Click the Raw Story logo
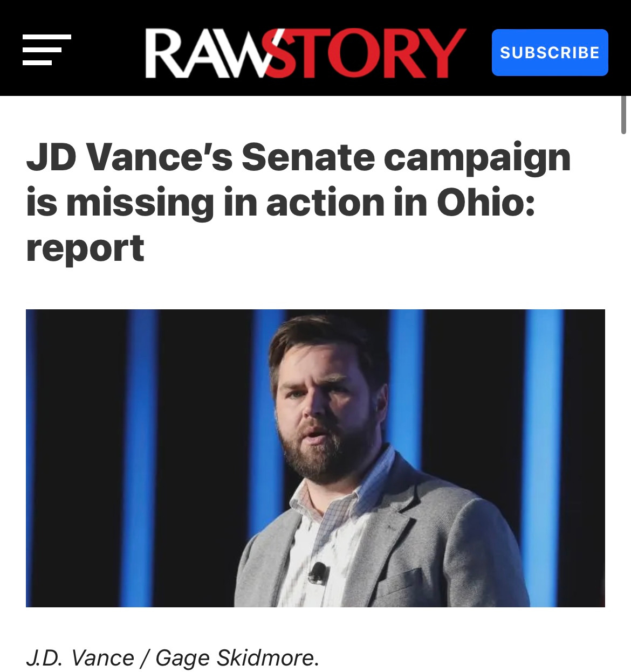The height and width of the screenshot is (672, 631). click(305, 53)
